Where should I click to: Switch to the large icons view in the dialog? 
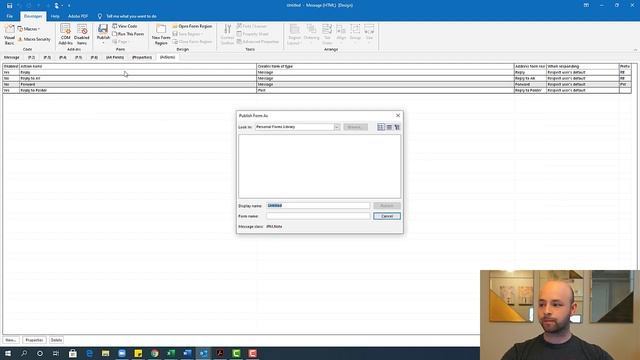pos(381,127)
